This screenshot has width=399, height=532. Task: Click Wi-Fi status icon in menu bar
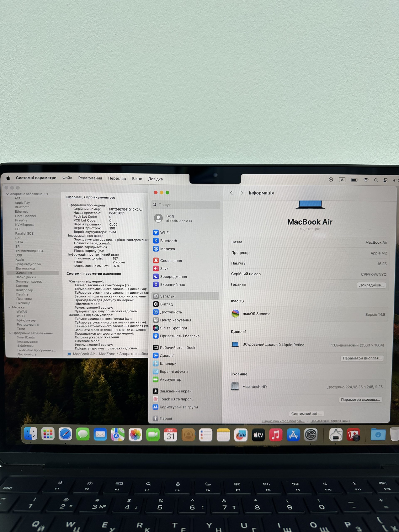point(366,180)
